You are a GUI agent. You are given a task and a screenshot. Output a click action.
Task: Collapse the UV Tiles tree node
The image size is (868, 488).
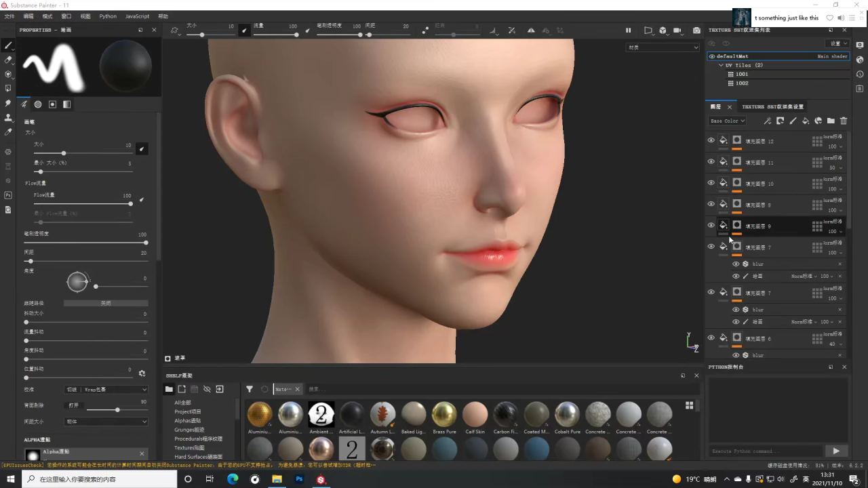click(721, 65)
